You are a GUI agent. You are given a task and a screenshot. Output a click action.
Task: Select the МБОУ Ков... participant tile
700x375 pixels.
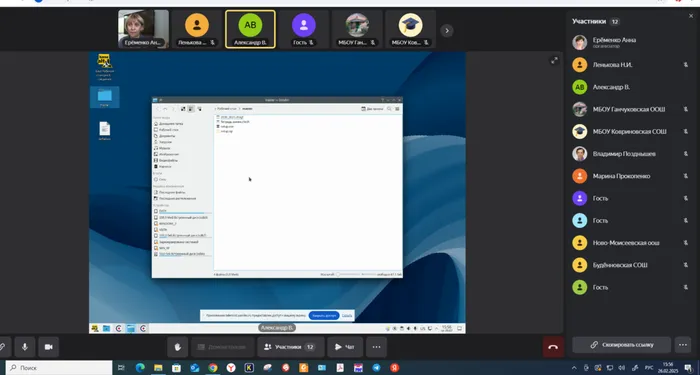click(410, 29)
